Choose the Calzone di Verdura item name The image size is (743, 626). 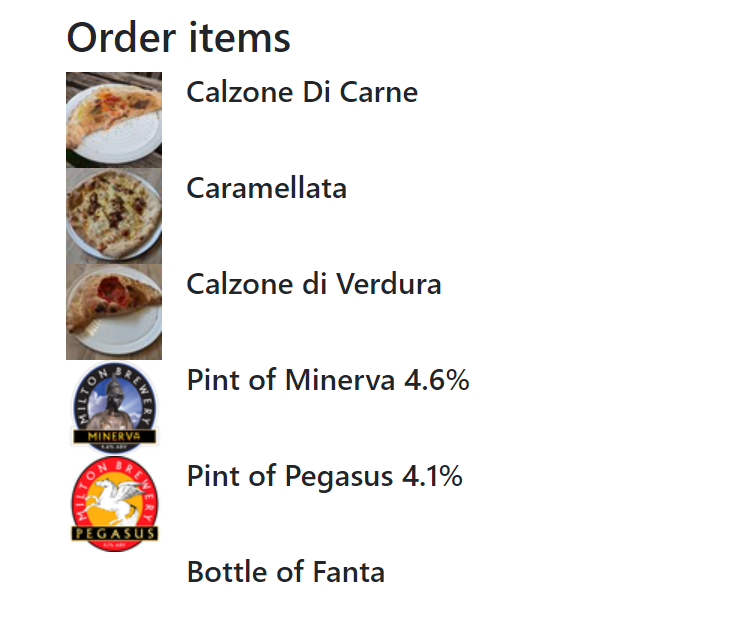(x=314, y=285)
